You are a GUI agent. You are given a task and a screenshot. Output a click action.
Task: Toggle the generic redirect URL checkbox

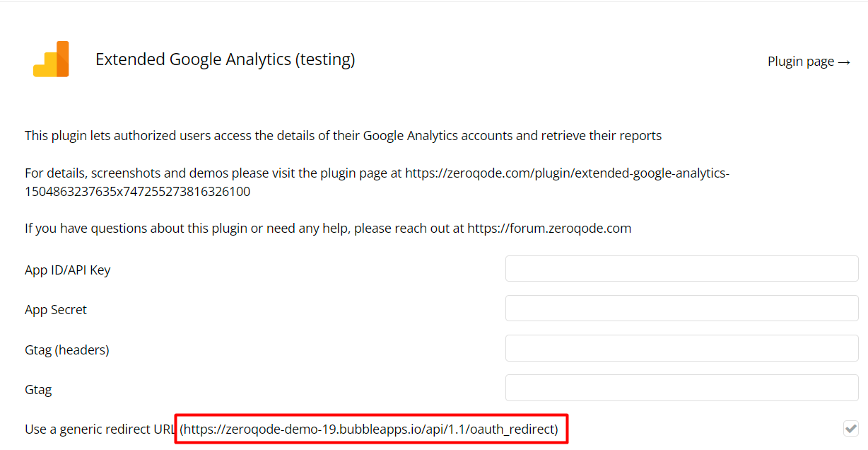[x=850, y=428]
